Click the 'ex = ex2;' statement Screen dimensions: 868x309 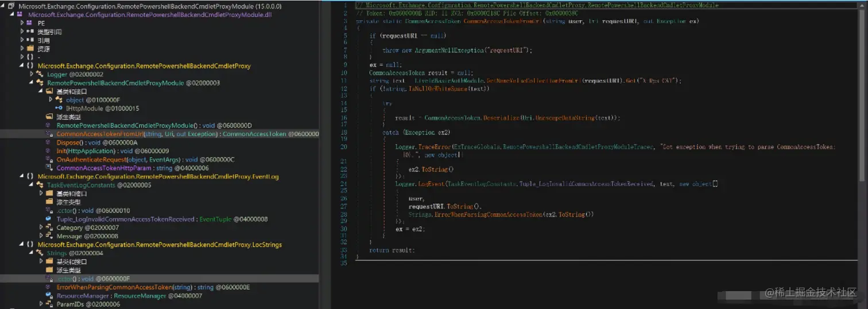(x=409, y=229)
